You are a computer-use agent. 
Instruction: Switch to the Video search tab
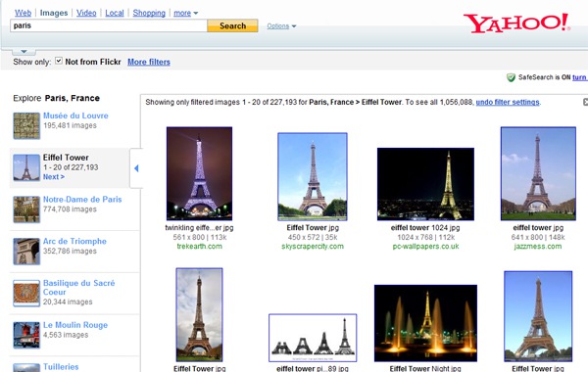coord(86,13)
